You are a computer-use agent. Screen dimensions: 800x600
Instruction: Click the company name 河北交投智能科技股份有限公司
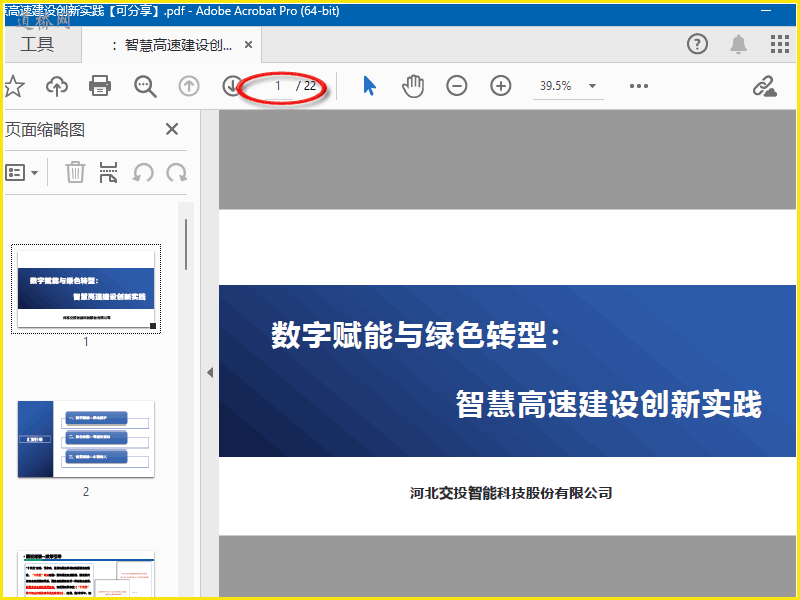pos(511,493)
